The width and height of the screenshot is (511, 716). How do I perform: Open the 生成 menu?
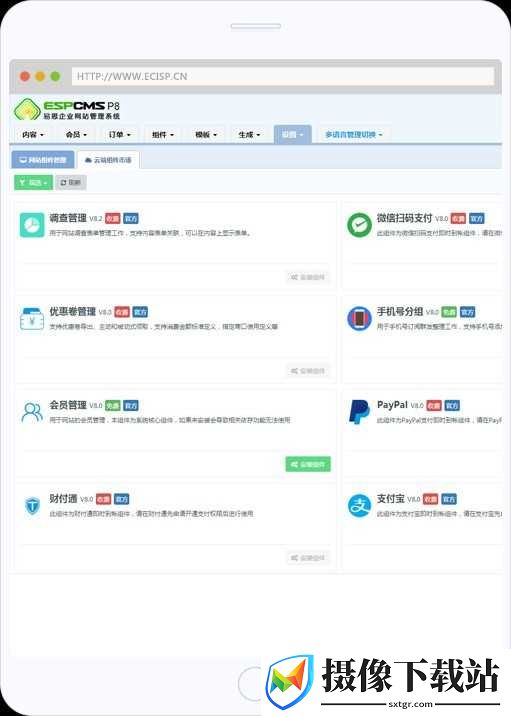pyautogui.click(x=249, y=135)
